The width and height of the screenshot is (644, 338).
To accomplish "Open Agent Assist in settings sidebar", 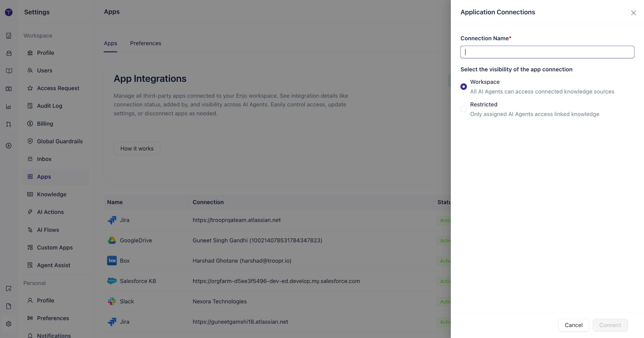I will click(56, 265).
